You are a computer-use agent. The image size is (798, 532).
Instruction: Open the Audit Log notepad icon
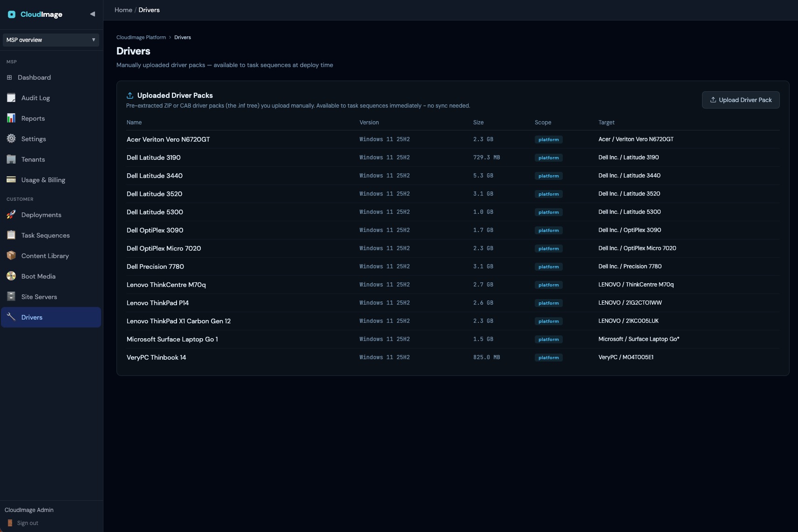pos(11,98)
